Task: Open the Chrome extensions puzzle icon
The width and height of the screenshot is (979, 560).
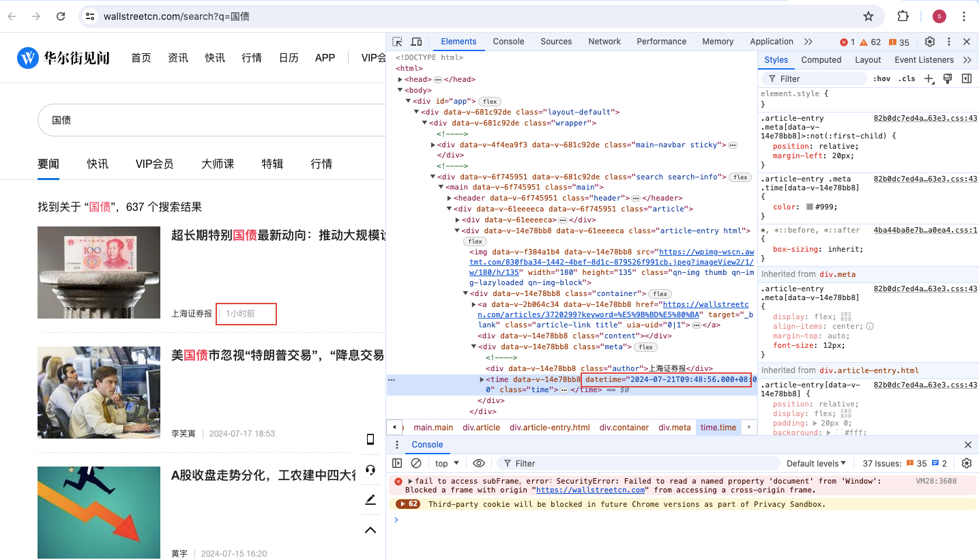Action: point(903,16)
